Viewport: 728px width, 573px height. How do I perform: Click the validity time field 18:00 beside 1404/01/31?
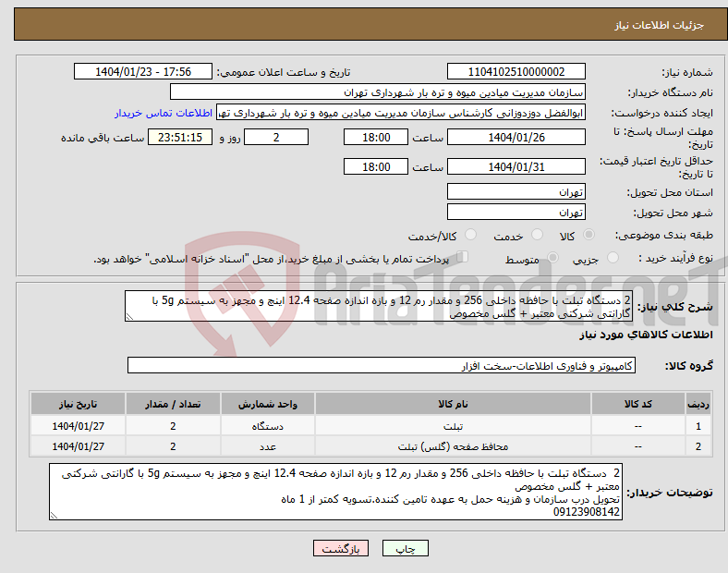pos(376,166)
